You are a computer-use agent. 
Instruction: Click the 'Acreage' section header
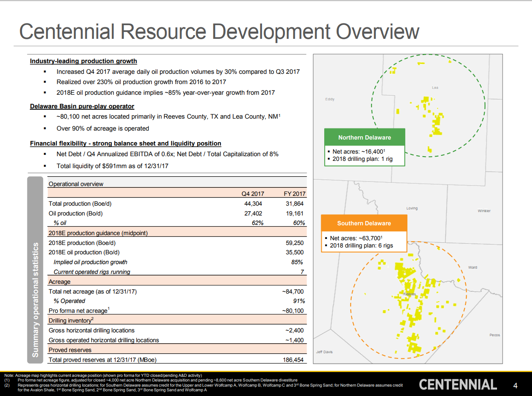click(60, 282)
